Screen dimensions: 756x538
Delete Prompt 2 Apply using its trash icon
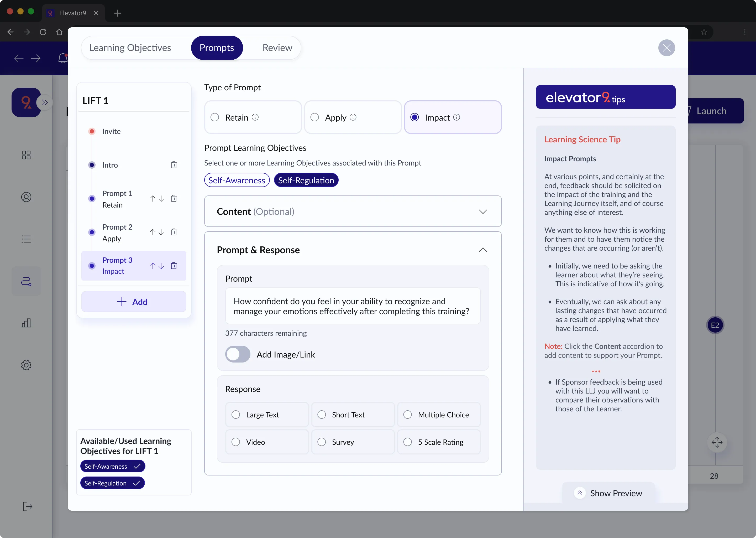[174, 232]
